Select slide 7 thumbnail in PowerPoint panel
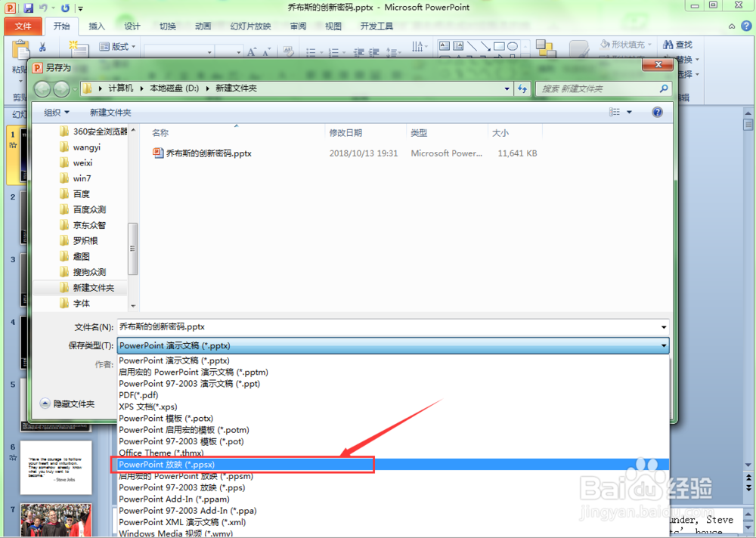 click(x=56, y=521)
